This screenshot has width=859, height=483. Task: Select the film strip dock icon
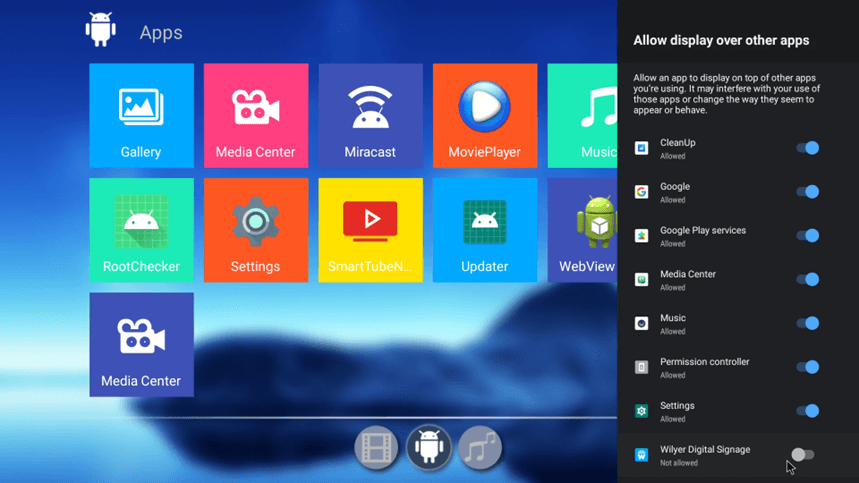(376, 447)
